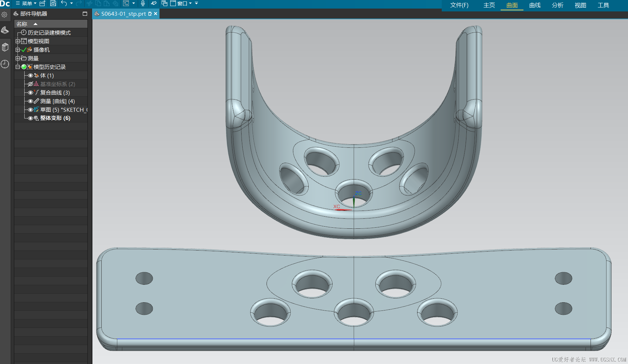Select the Part Navigator sidebar icon

click(5, 30)
